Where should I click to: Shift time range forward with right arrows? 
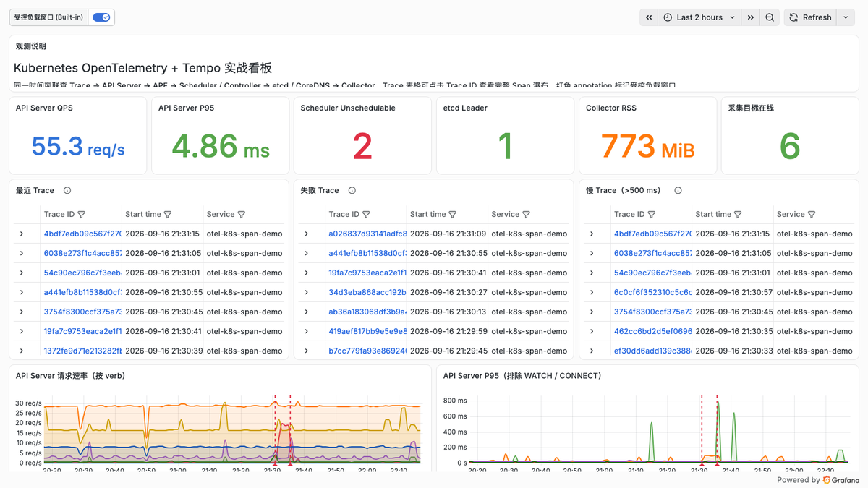point(751,17)
